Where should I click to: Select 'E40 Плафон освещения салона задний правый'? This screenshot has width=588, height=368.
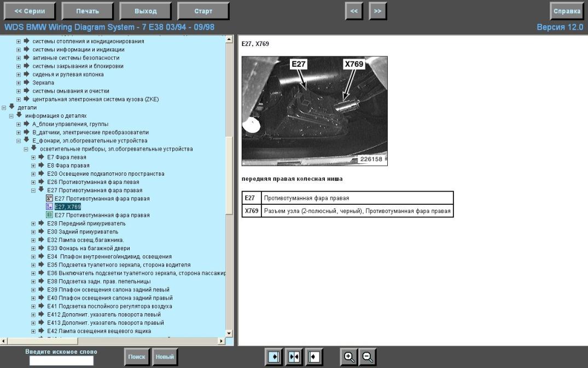tap(110, 298)
